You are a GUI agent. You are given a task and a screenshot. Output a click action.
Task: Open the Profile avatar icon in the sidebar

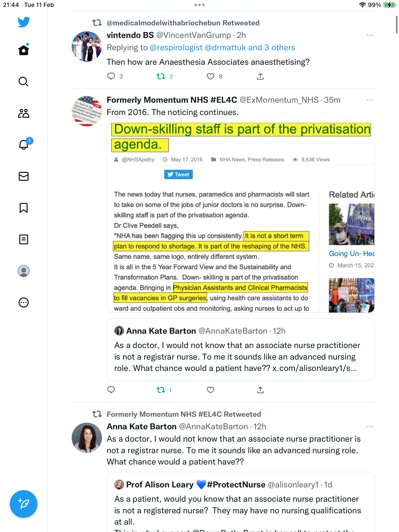(24, 271)
